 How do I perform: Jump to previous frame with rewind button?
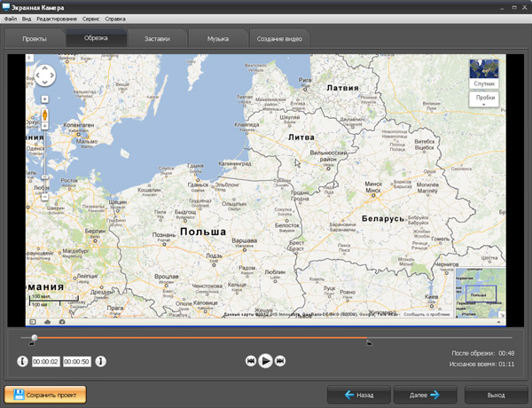click(250, 361)
